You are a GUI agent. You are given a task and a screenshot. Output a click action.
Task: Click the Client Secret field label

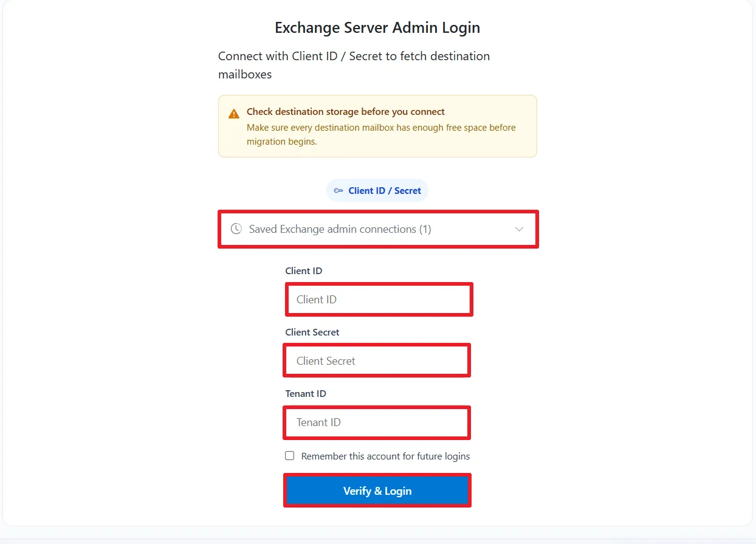click(312, 332)
